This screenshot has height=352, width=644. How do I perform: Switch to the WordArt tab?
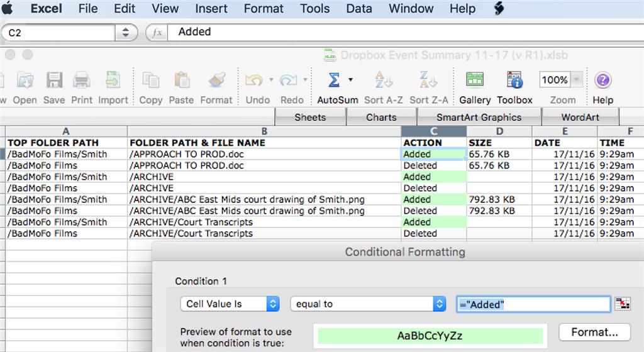point(580,118)
